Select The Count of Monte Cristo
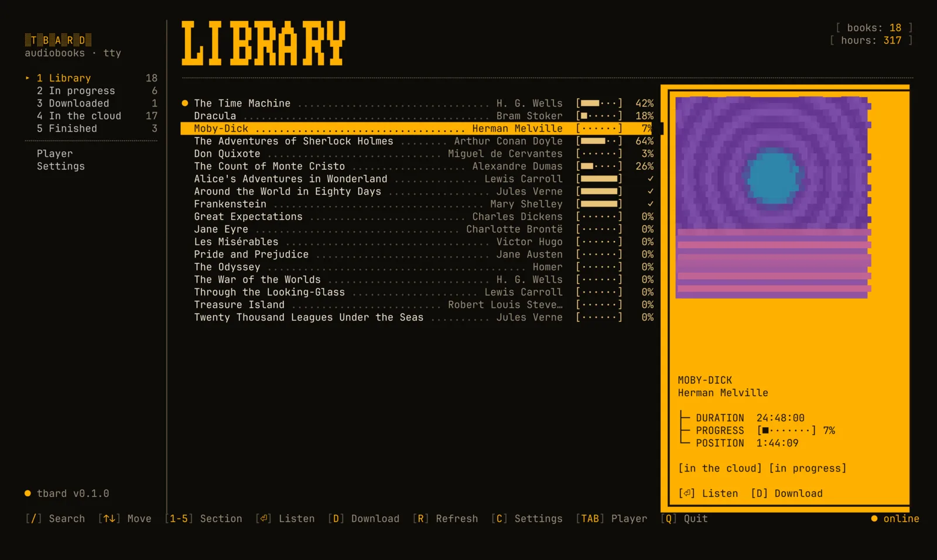The height and width of the screenshot is (560, 937). click(418, 166)
